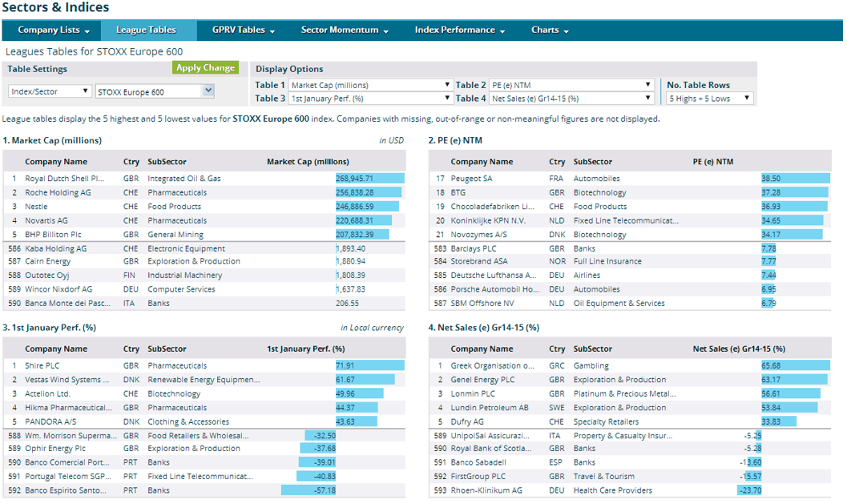Open the No. Table Rows dropdown
Image resolution: width=847 pixels, height=504 pixels.
click(710, 99)
